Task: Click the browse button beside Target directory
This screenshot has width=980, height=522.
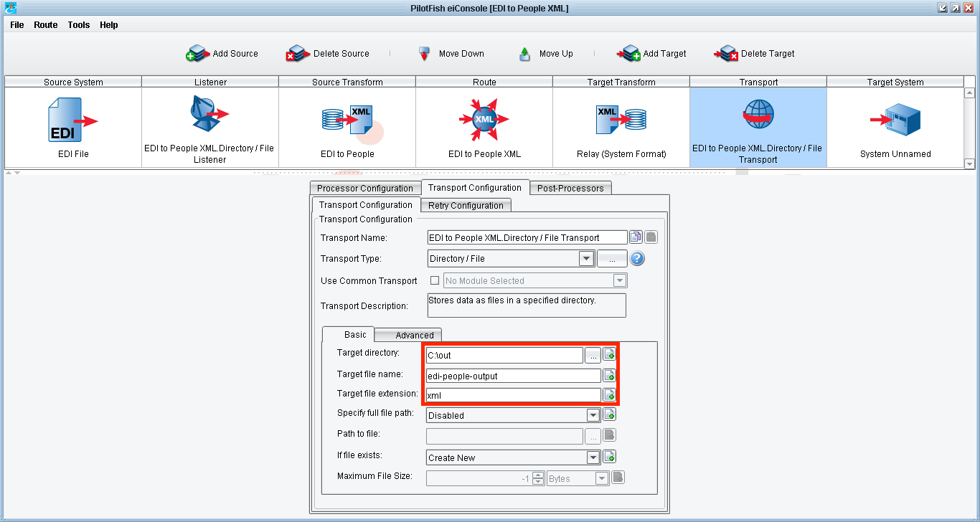Action: 593,355
